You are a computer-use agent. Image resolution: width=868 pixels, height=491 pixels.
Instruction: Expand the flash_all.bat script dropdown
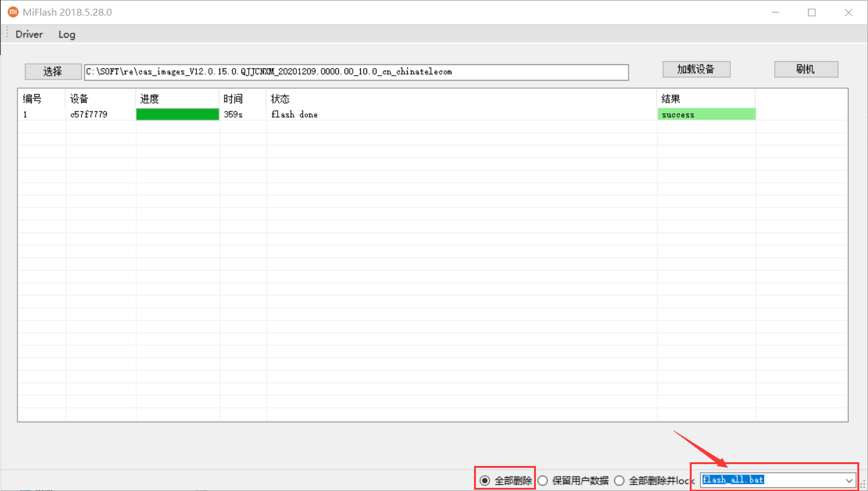click(x=849, y=480)
